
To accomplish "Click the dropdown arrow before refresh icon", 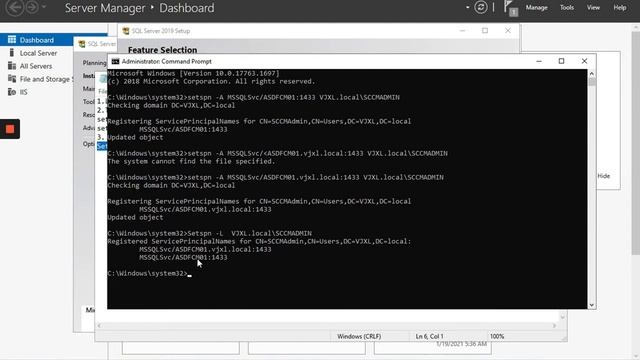I will coord(467,7).
